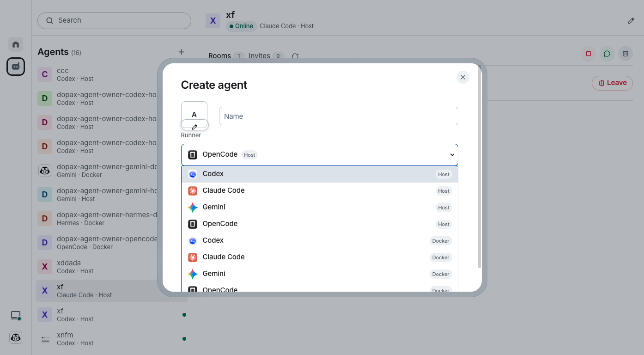Open the user avatar icon at sidebar bottom
Viewport: 644px width, 355px height.
point(16,337)
